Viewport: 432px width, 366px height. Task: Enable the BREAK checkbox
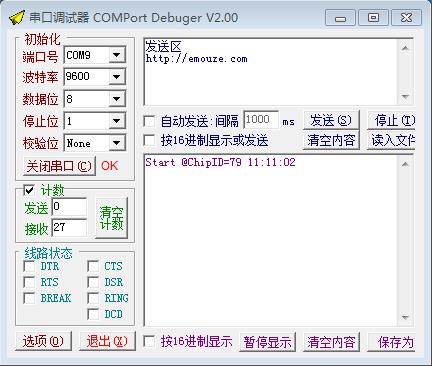[x=29, y=298]
